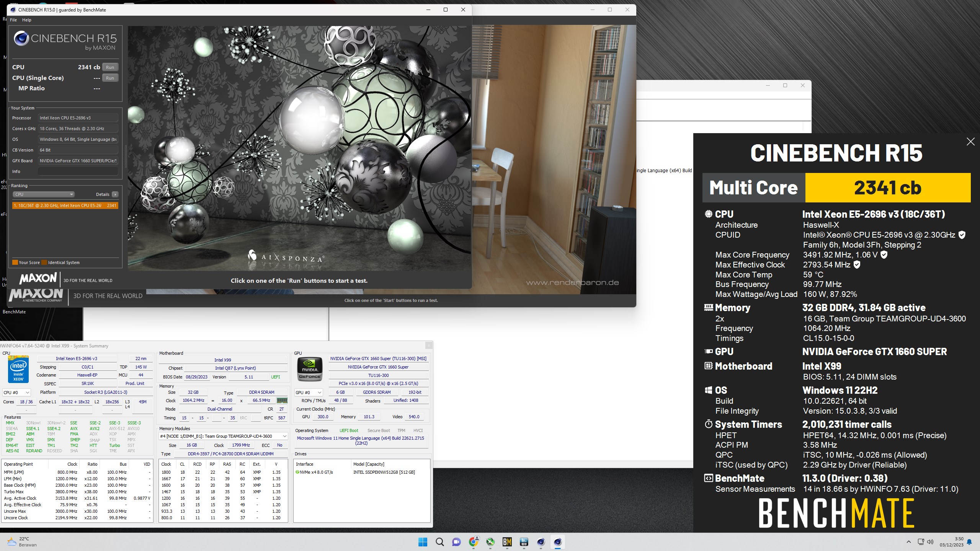Open the taskbar clock showing 3:50
Screen dimensions: 980x551
(951, 542)
